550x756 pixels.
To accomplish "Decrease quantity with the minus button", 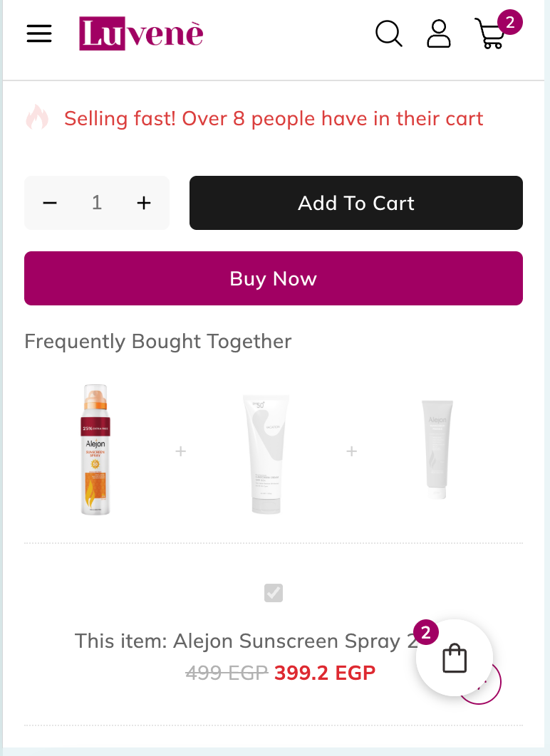I will [x=50, y=203].
